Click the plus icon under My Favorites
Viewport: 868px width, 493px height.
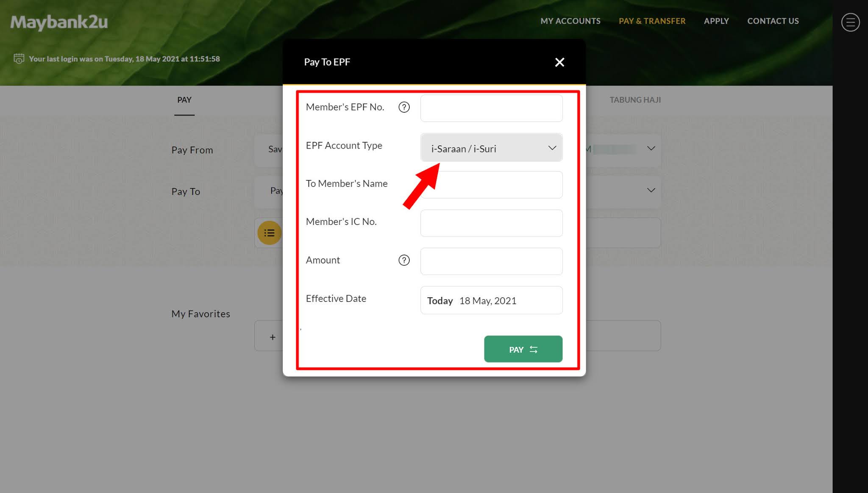[273, 337]
